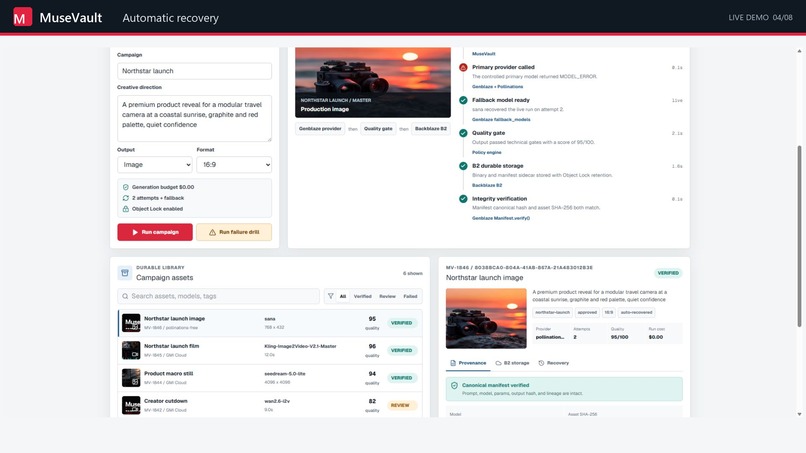Click the VERIFIED badge in detail header
The width and height of the screenshot is (806, 453).
[668, 273]
